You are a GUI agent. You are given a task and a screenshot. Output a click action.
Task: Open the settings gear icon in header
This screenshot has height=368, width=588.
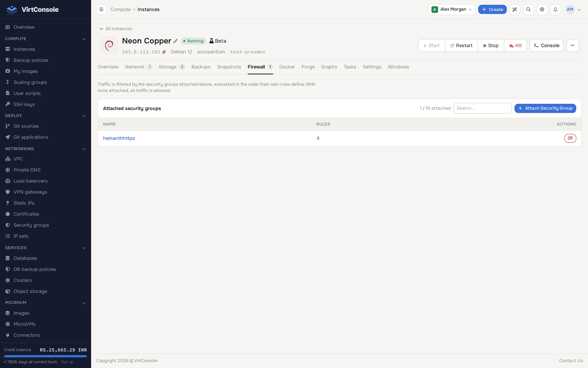[542, 10]
